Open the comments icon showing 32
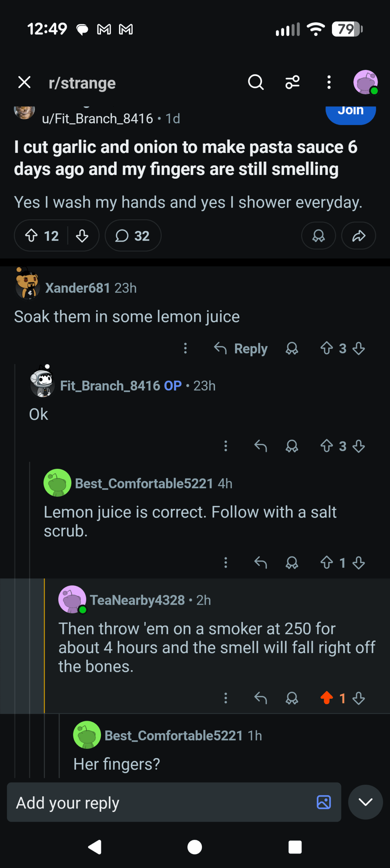This screenshot has height=868, width=390. pos(132,236)
